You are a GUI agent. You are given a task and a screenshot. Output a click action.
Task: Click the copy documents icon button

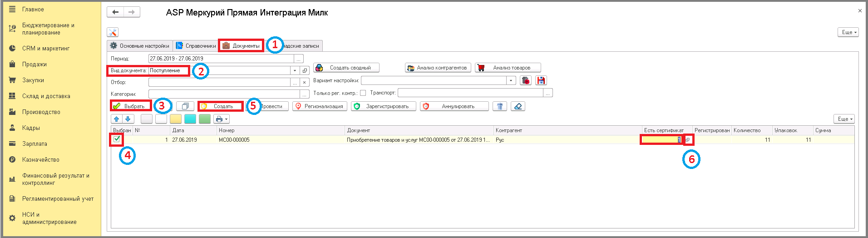pyautogui.click(x=185, y=106)
